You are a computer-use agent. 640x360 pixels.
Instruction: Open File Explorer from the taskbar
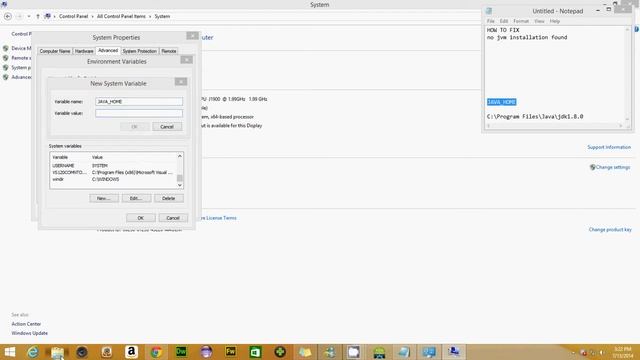(x=58, y=352)
